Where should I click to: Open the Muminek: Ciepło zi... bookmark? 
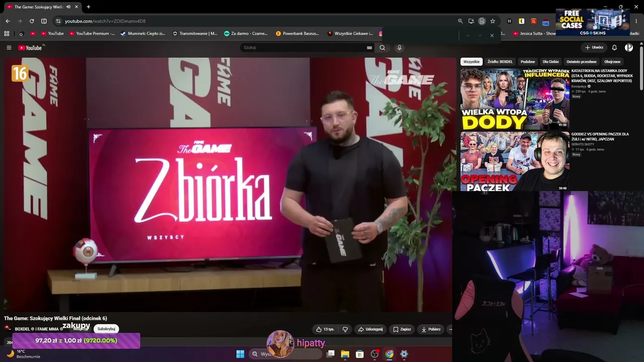(x=143, y=34)
